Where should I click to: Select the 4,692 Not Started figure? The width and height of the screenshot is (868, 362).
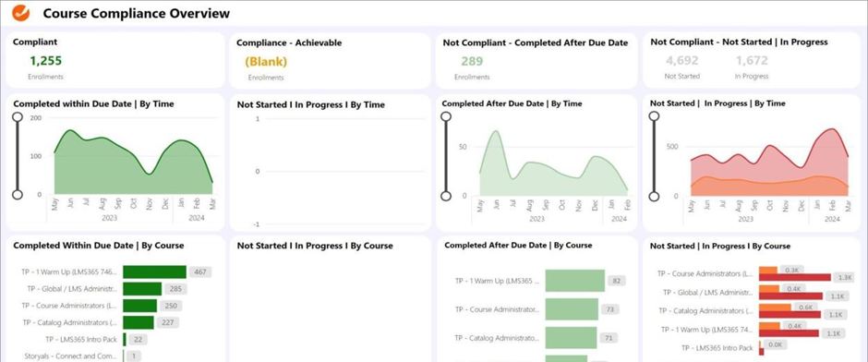click(x=682, y=60)
